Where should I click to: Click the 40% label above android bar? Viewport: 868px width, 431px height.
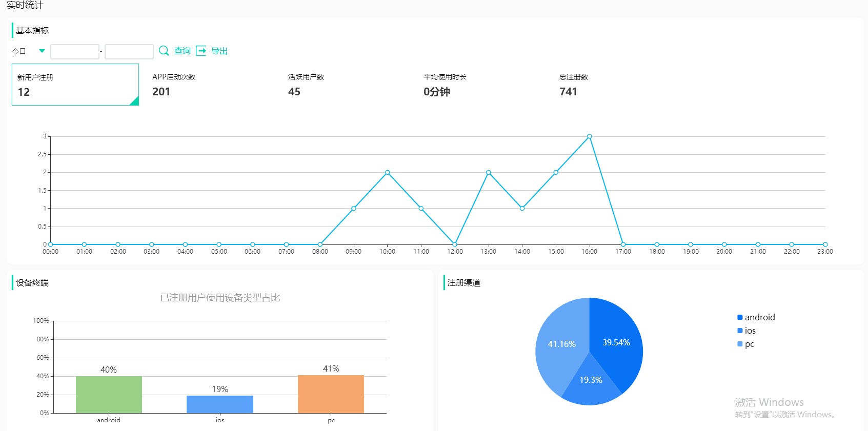click(x=109, y=370)
